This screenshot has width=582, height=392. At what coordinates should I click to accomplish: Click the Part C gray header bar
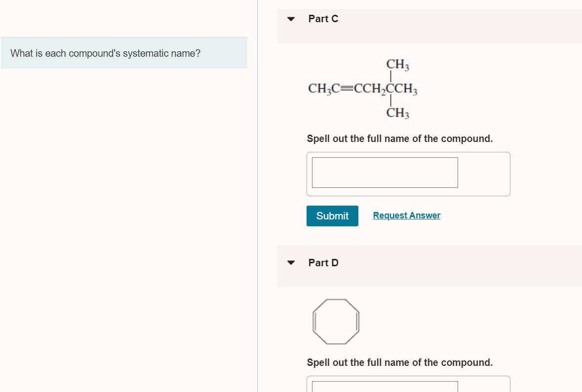click(429, 26)
